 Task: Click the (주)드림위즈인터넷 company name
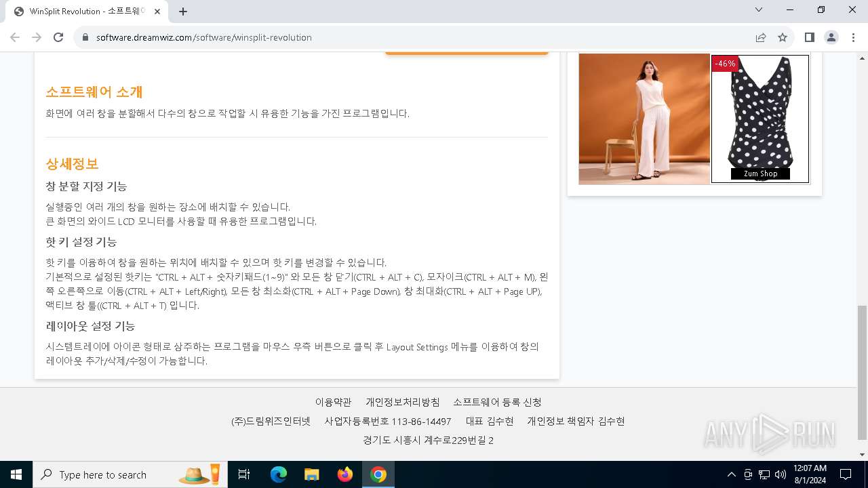pos(271,421)
